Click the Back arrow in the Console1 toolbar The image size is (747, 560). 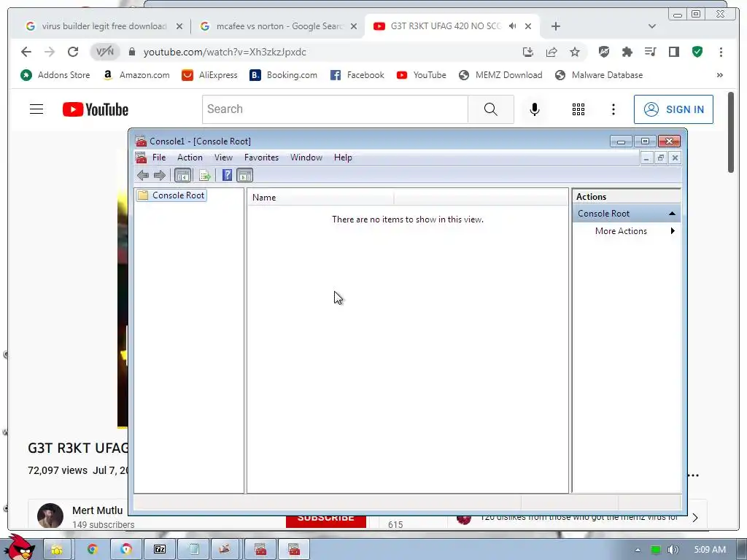(143, 175)
